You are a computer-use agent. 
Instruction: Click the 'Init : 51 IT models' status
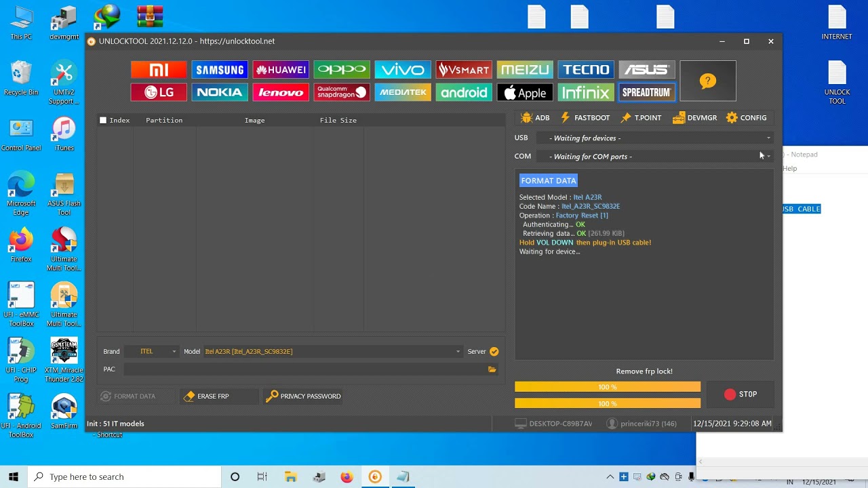[115, 424]
